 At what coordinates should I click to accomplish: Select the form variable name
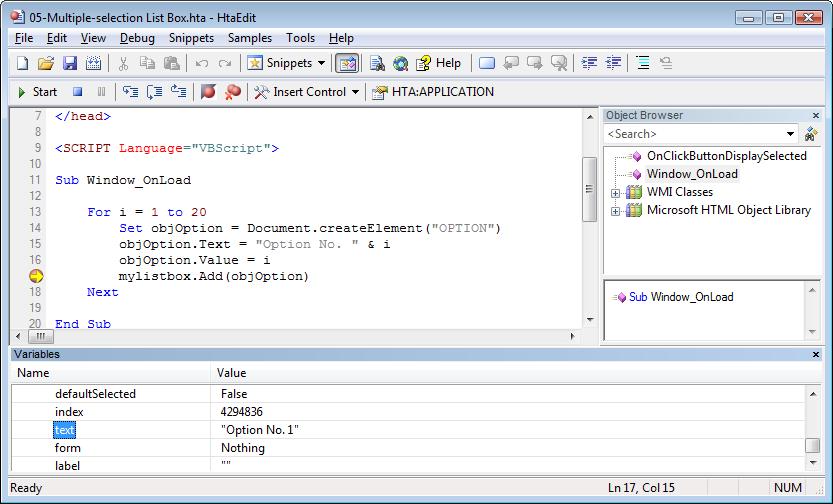pyautogui.click(x=67, y=448)
